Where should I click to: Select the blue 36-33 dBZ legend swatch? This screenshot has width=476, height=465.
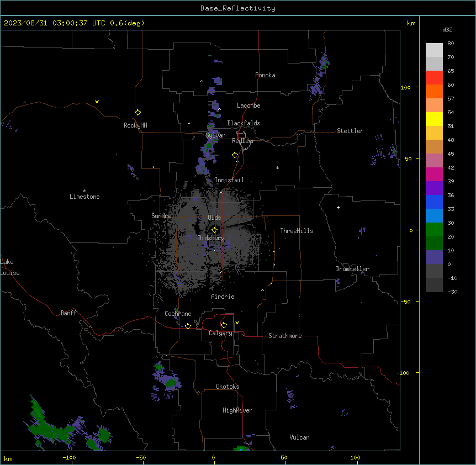coord(434,202)
